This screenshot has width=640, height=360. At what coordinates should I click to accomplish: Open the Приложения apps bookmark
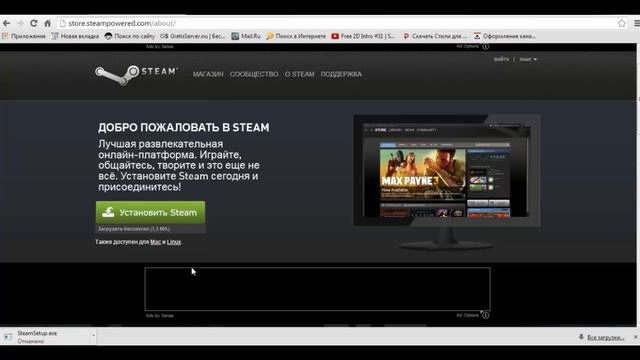pos(24,36)
